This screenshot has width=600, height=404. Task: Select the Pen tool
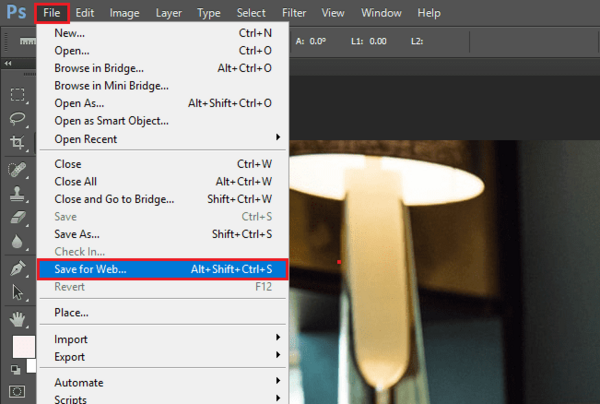(x=17, y=268)
